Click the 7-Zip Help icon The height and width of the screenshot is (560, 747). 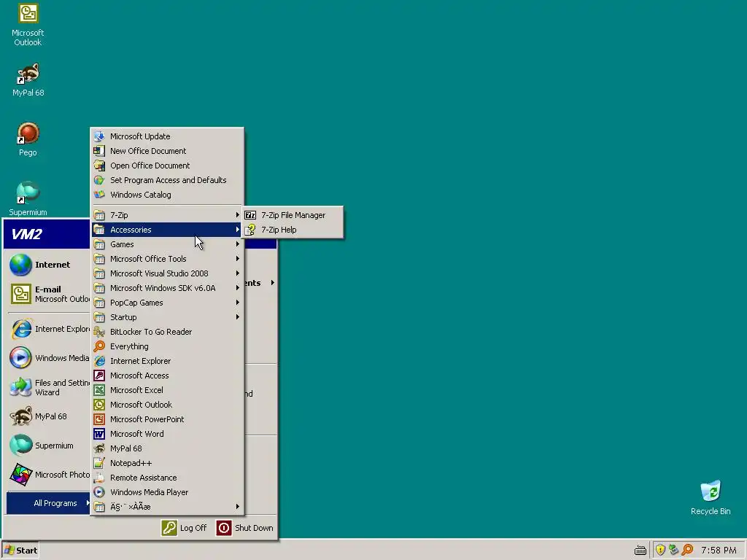tap(250, 230)
